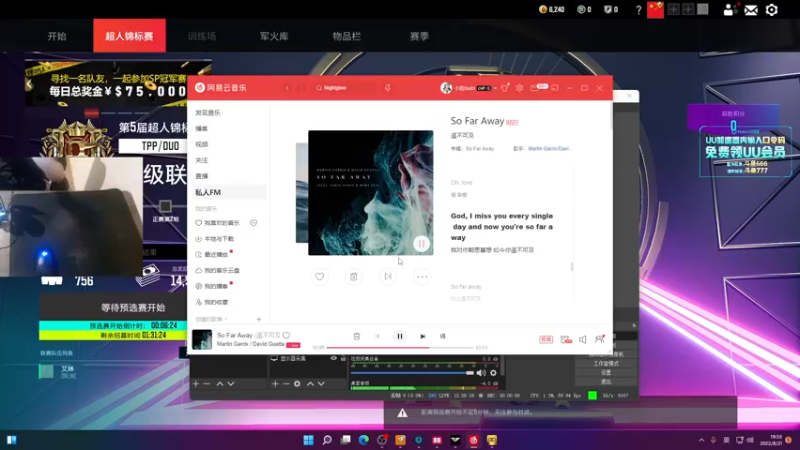Click the microphone song-recognition icon in the header
Screen dimensions: 800x450
coord(387,88)
